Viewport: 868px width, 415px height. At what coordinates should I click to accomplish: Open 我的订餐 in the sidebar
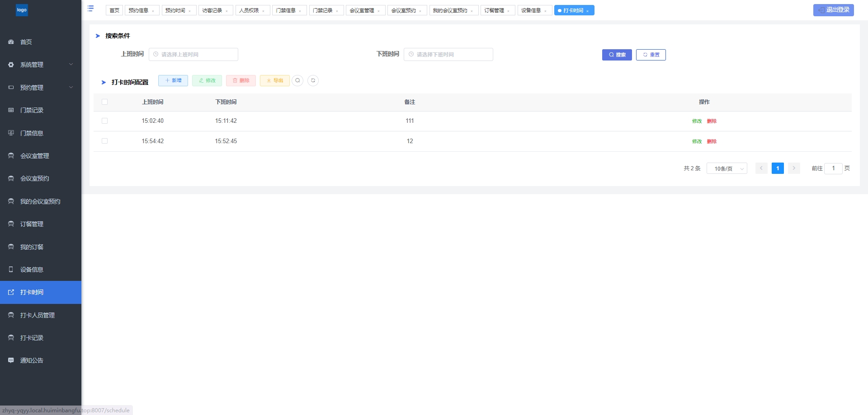[x=41, y=247]
